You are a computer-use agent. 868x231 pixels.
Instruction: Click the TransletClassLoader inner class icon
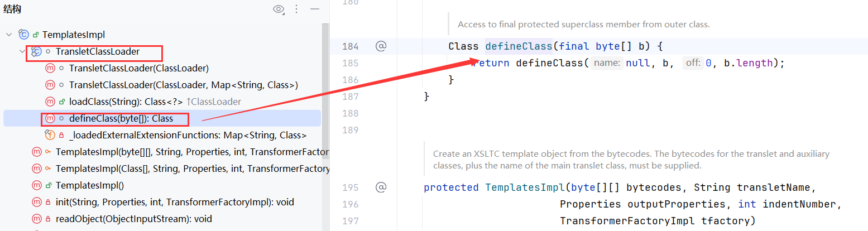[x=36, y=51]
